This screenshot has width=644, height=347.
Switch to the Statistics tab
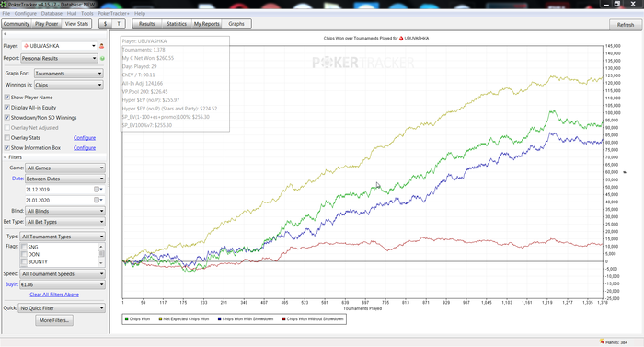177,24
